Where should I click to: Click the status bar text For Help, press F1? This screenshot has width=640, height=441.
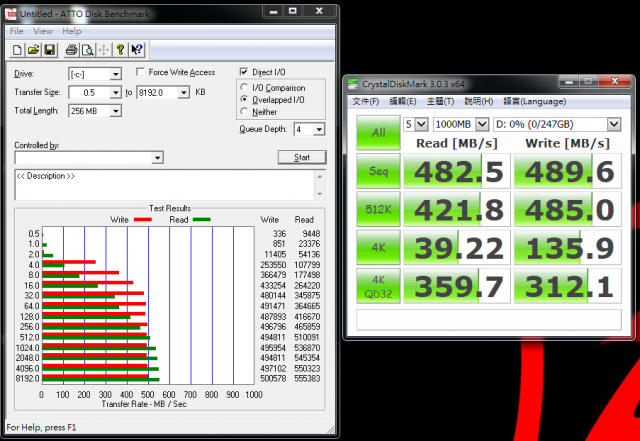coord(41,428)
